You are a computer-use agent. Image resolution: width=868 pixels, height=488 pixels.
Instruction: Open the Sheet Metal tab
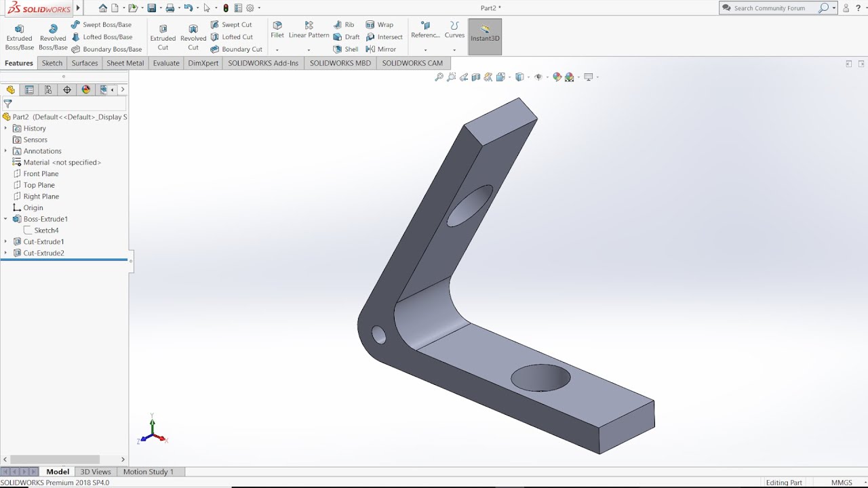125,63
